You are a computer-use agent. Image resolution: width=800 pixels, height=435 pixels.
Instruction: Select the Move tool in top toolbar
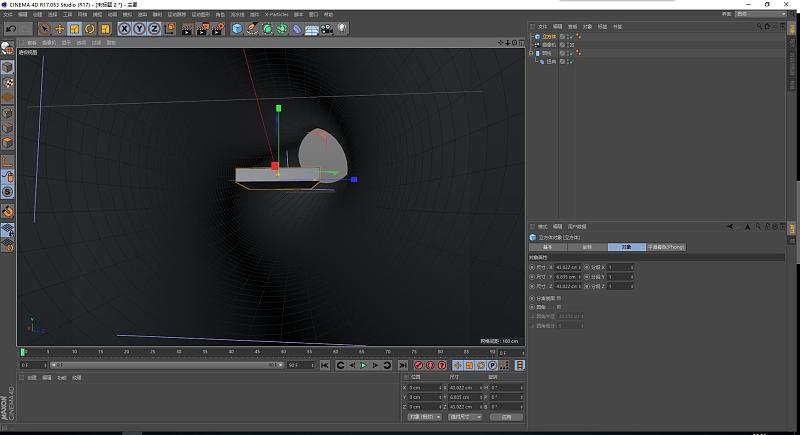coord(59,29)
